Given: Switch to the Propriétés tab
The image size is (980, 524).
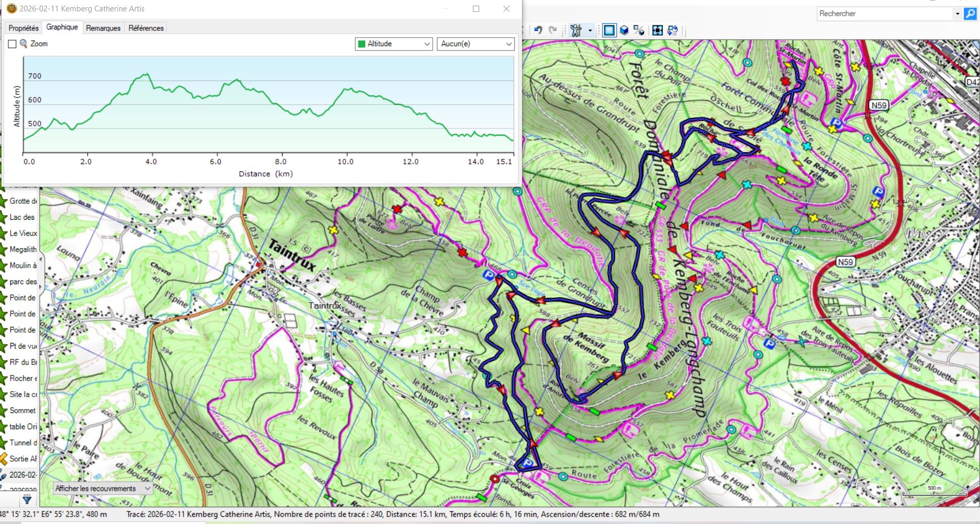Looking at the screenshot, I should click(x=23, y=28).
